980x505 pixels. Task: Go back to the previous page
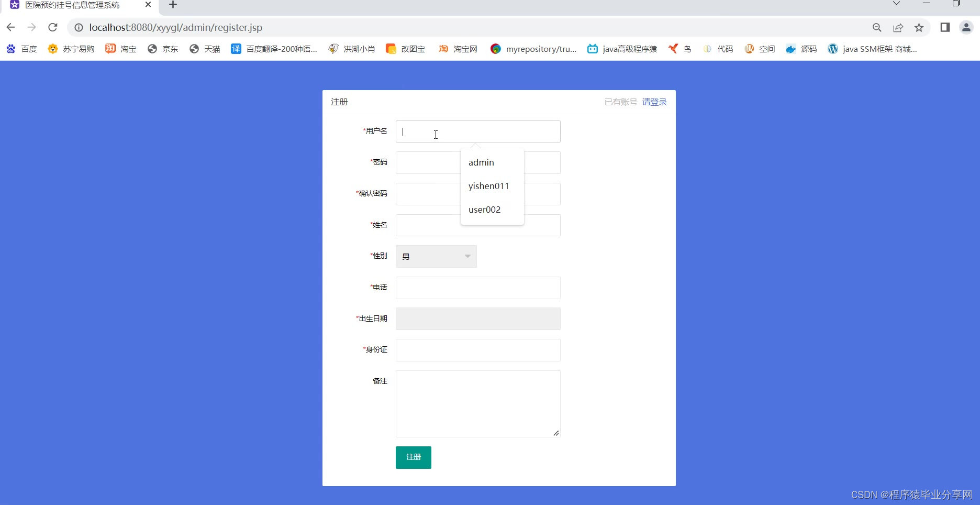coord(10,27)
